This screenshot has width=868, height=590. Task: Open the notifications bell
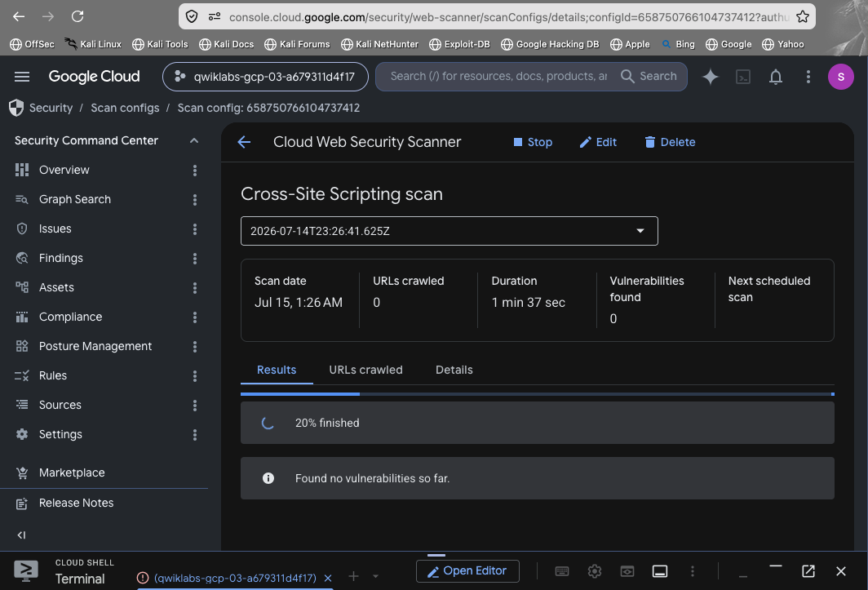coord(776,77)
